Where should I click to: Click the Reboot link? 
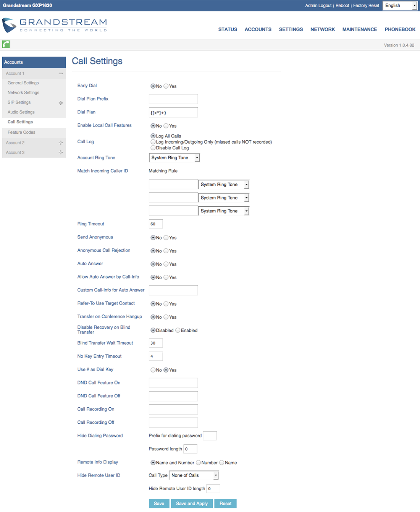342,6
